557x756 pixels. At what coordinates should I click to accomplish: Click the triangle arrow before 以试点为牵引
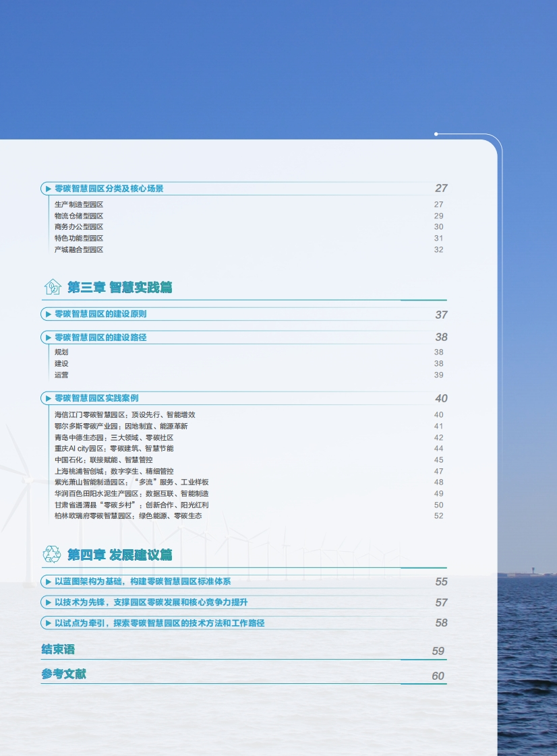(x=49, y=623)
